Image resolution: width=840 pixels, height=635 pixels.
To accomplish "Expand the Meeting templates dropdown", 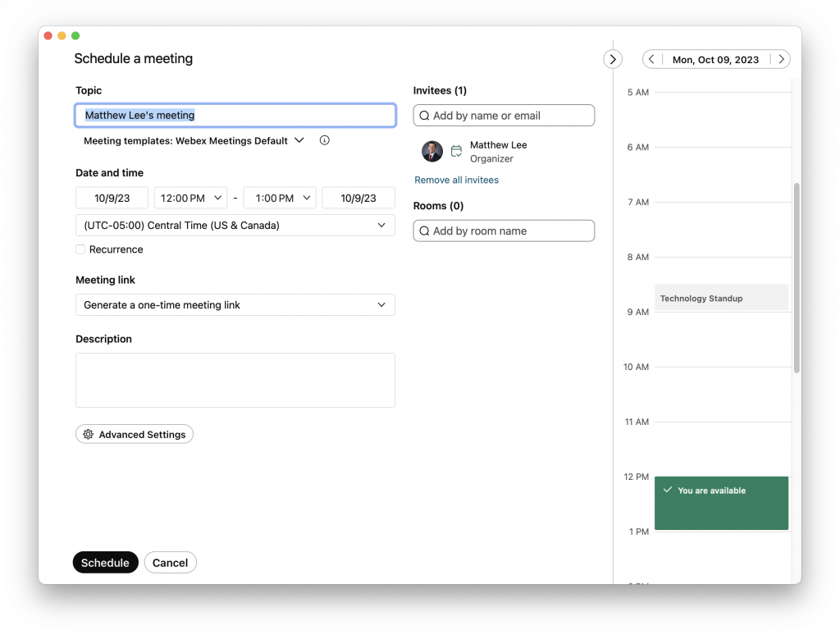I will (x=300, y=140).
